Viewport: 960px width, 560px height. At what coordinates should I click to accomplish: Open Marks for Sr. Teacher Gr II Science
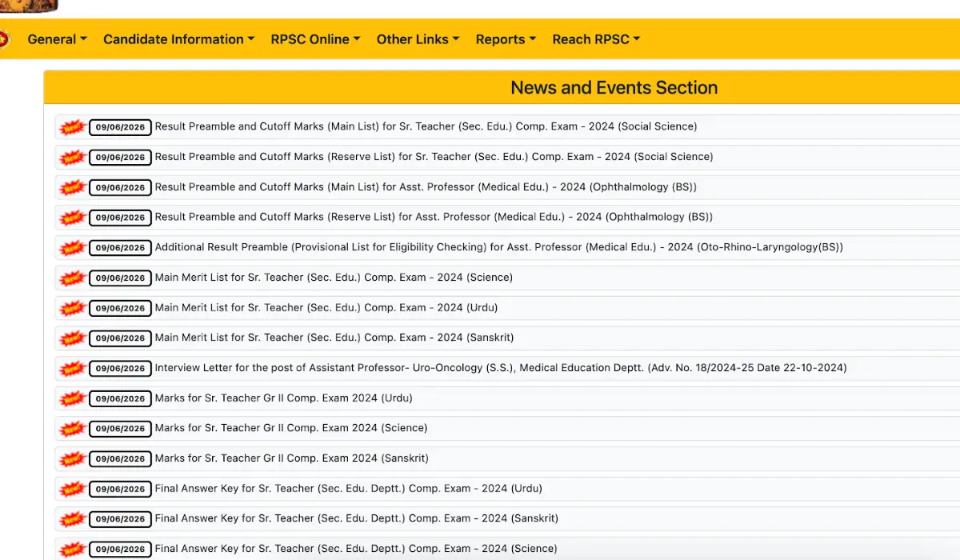point(291,428)
